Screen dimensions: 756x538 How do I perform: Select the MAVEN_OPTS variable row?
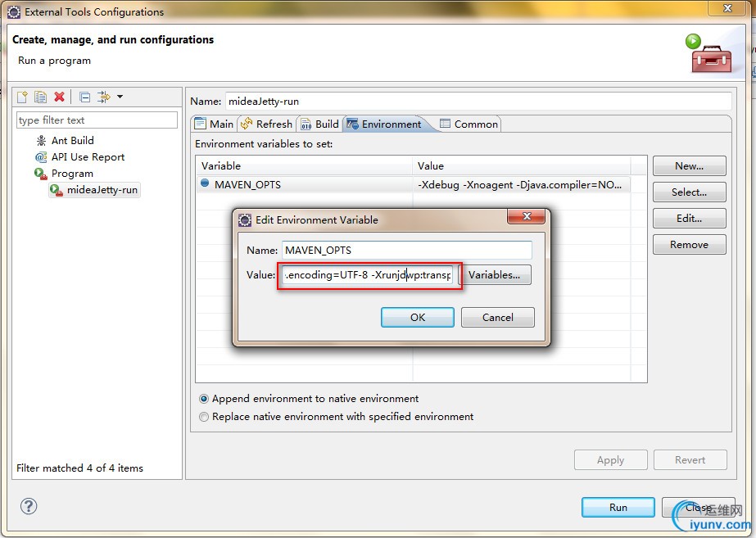[x=413, y=184]
